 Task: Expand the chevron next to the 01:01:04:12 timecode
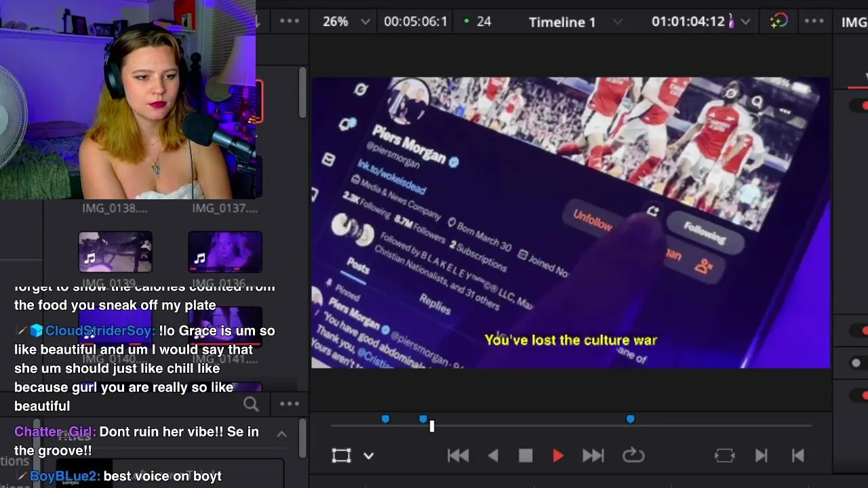(x=745, y=22)
